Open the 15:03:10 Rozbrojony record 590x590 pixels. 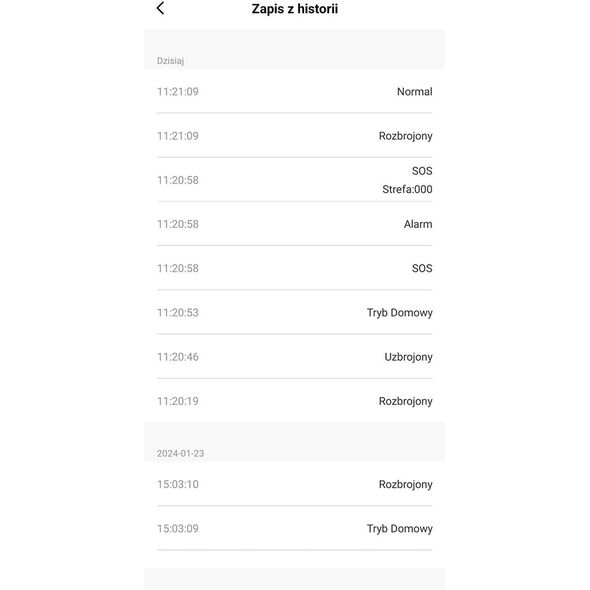click(294, 484)
